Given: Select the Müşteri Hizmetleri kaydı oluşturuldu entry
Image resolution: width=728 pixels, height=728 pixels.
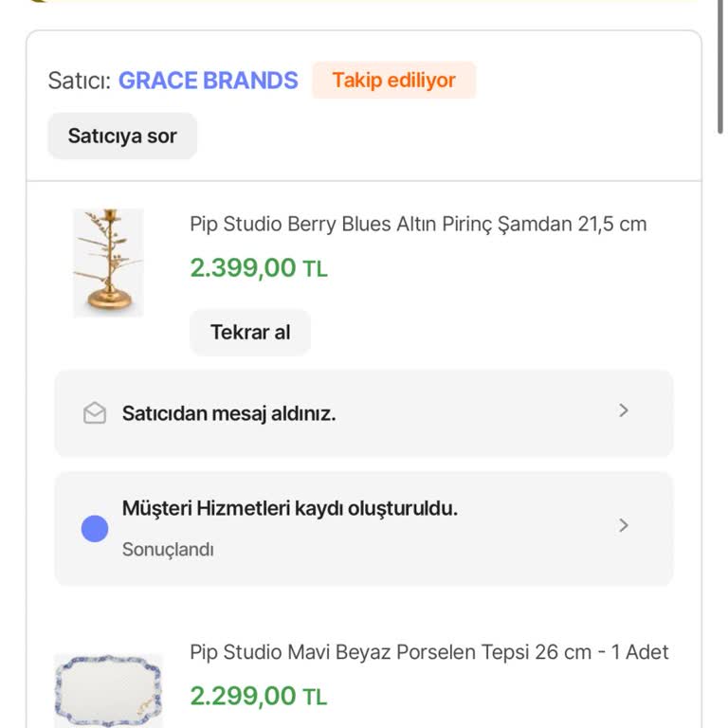Looking at the screenshot, I should click(289, 508).
